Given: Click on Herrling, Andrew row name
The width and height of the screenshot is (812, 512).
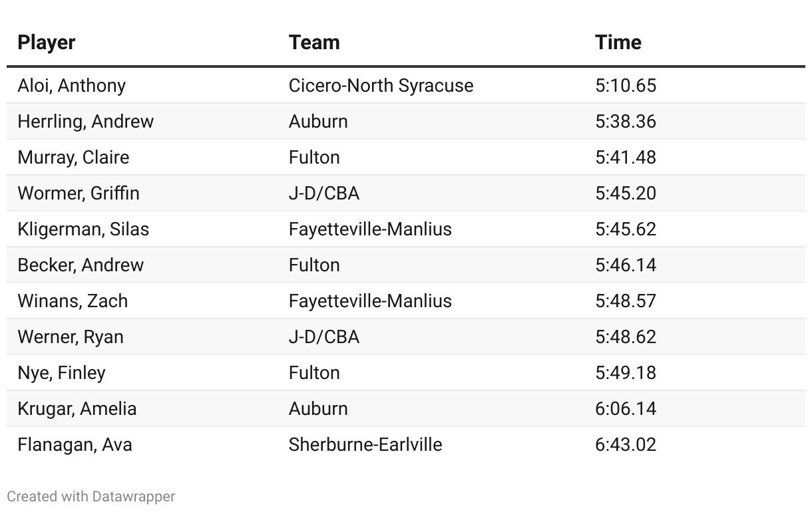Looking at the screenshot, I should coord(86,122).
